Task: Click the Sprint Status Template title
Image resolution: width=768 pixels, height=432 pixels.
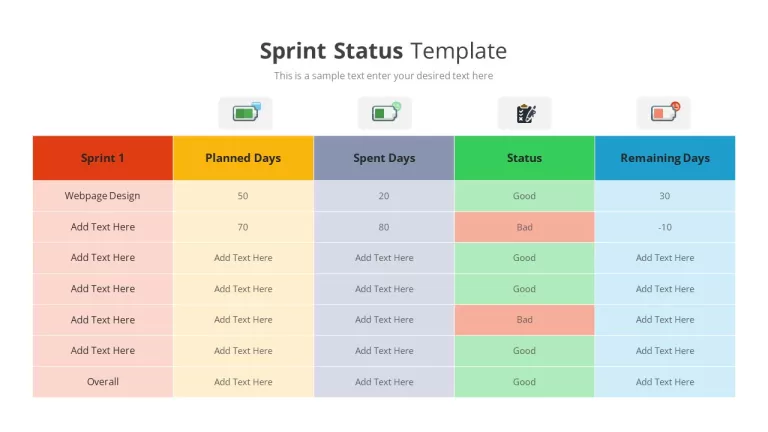Action: pyautogui.click(x=384, y=50)
